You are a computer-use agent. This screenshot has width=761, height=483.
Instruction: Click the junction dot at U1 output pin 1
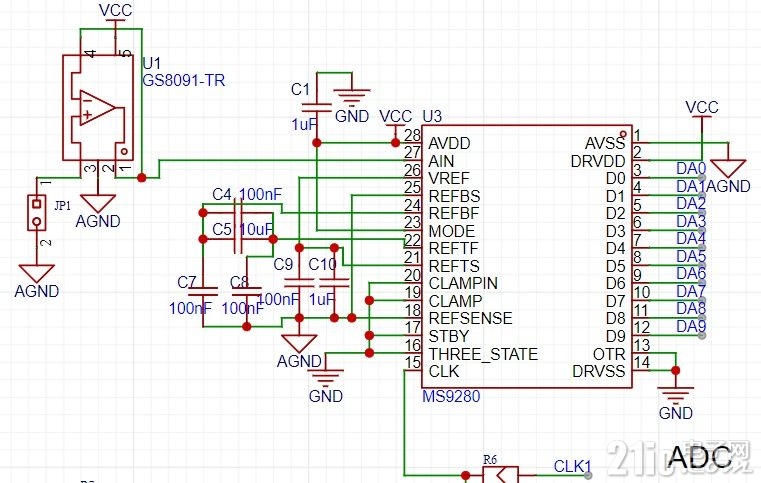[141, 178]
